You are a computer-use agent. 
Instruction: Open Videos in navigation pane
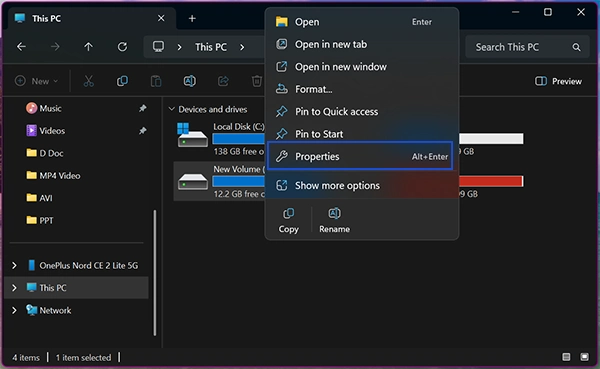tap(52, 131)
